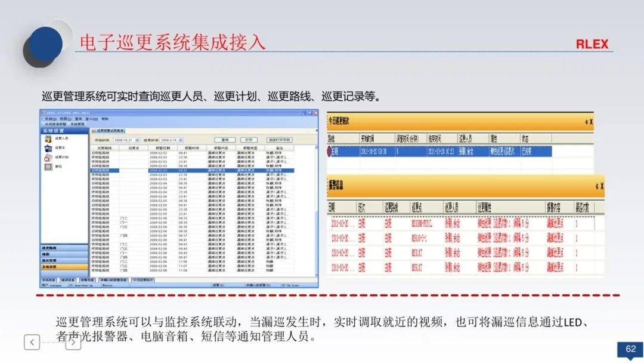Open the 结束时间 date dropdown
Screen dimensions: 644x363
click(x=179, y=140)
